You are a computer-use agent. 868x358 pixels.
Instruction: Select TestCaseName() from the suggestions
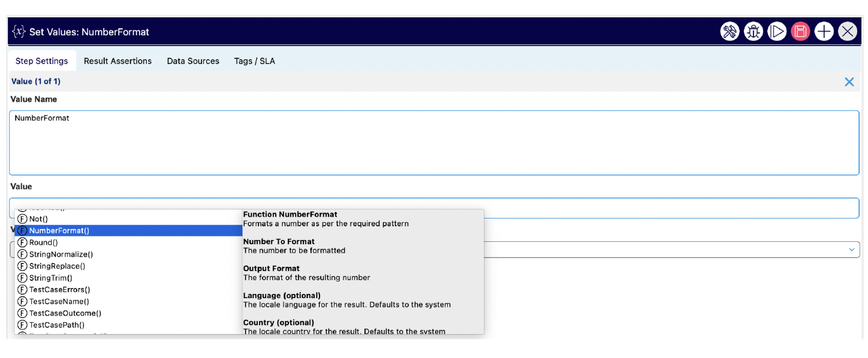point(129,302)
